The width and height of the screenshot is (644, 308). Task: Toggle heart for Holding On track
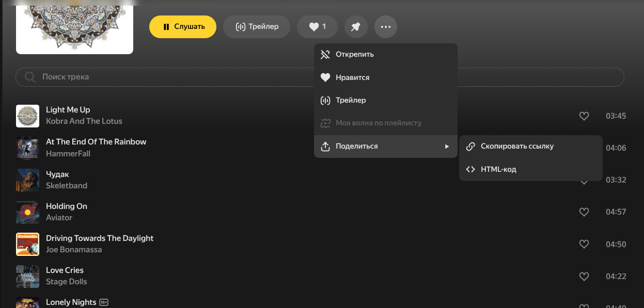(x=584, y=212)
